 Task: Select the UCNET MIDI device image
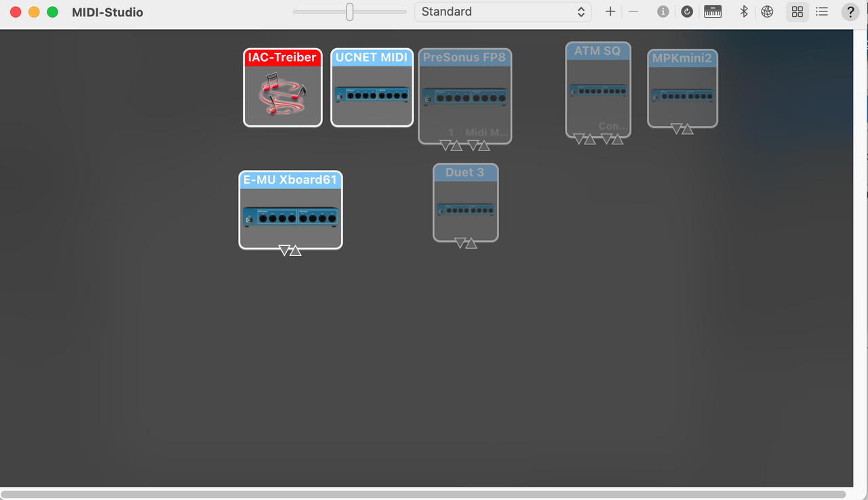(372, 95)
